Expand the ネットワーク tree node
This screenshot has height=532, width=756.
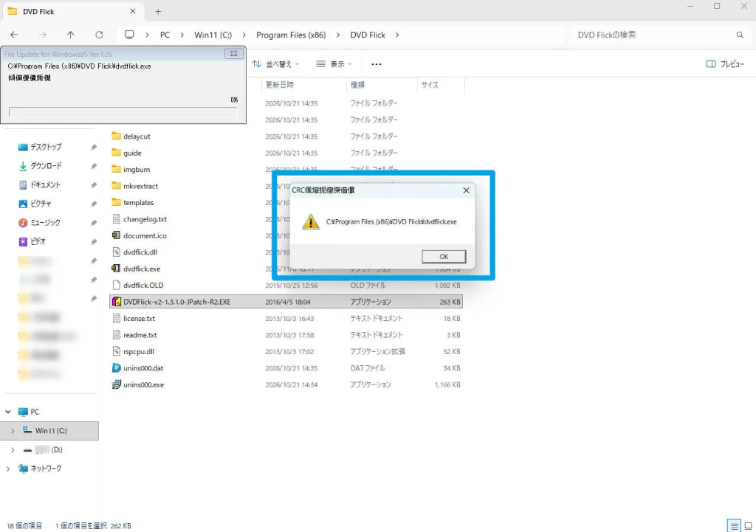tap(8, 469)
